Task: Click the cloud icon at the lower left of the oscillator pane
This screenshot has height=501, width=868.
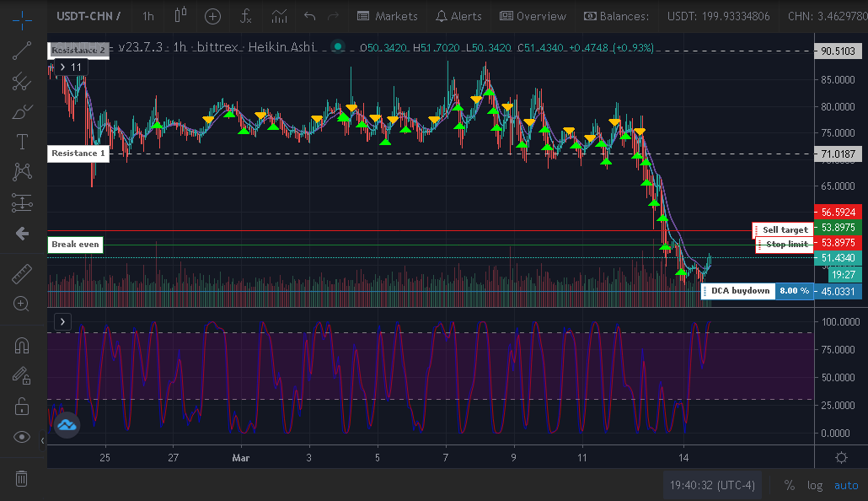Action: coord(67,425)
